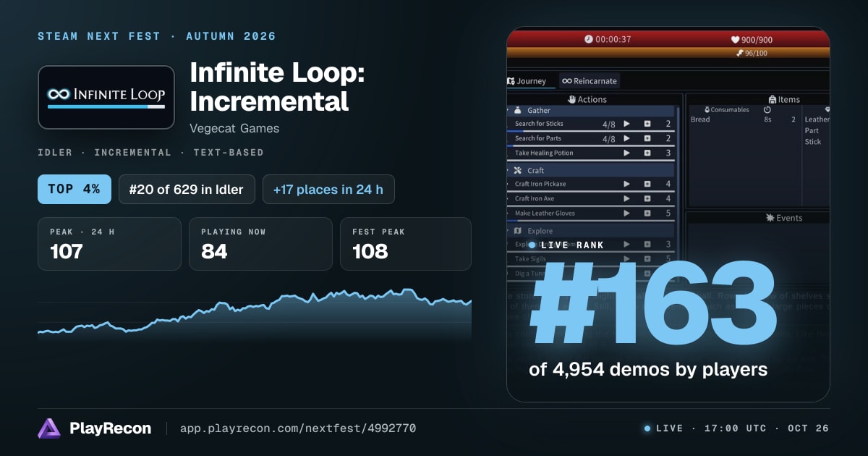Collapse the Craft section header
Screen dimensions: 868x456
tap(592, 171)
